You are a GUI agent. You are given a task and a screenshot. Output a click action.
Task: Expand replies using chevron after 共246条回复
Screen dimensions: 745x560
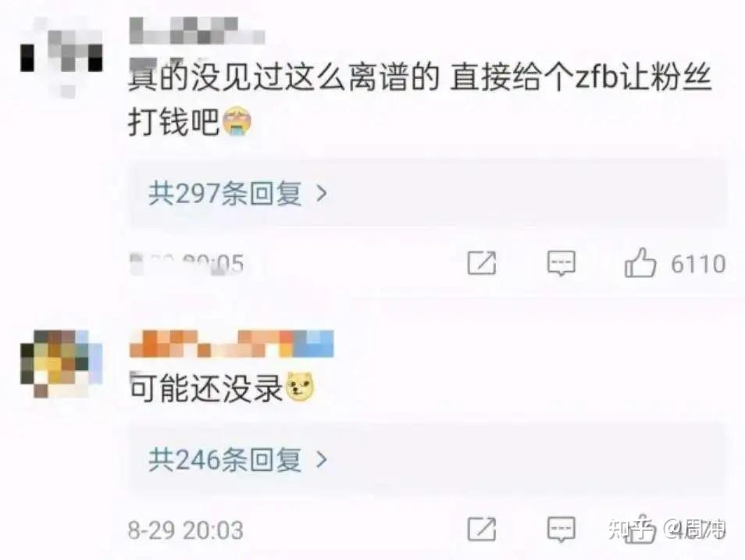pyautogui.click(x=322, y=459)
